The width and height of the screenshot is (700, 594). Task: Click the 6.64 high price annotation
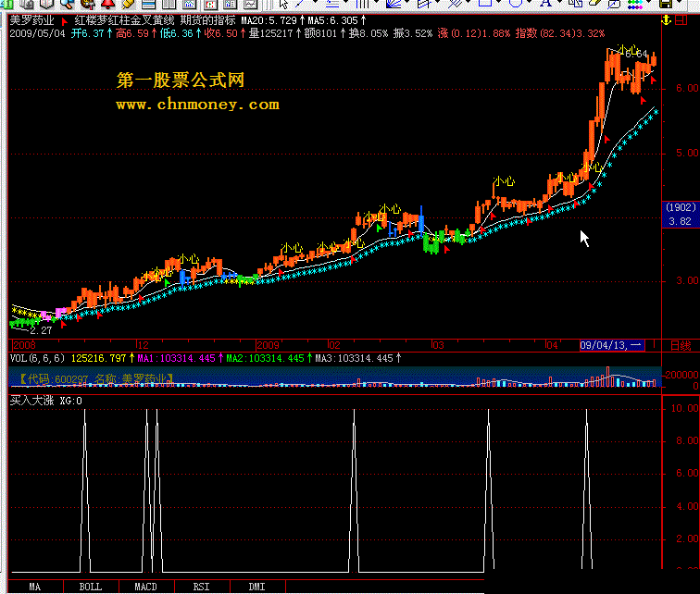click(636, 54)
